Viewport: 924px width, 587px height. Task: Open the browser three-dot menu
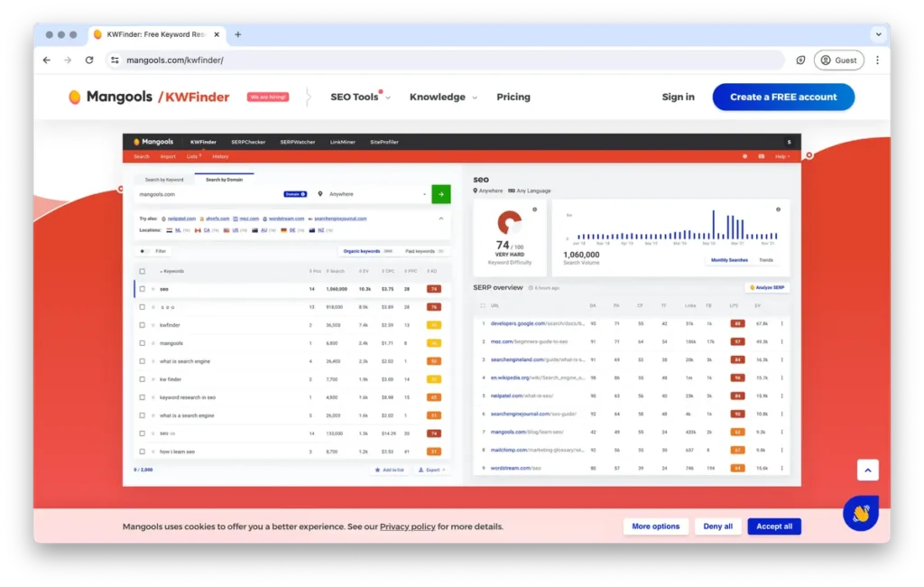point(877,61)
